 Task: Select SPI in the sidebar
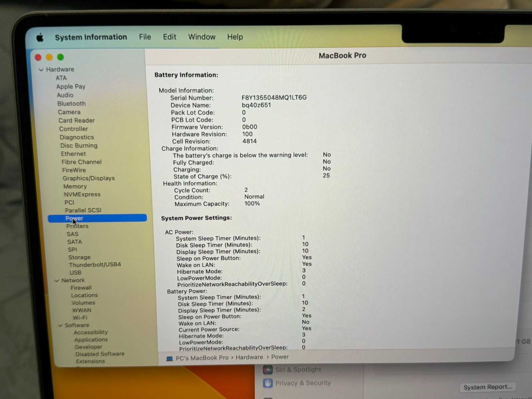72,249
